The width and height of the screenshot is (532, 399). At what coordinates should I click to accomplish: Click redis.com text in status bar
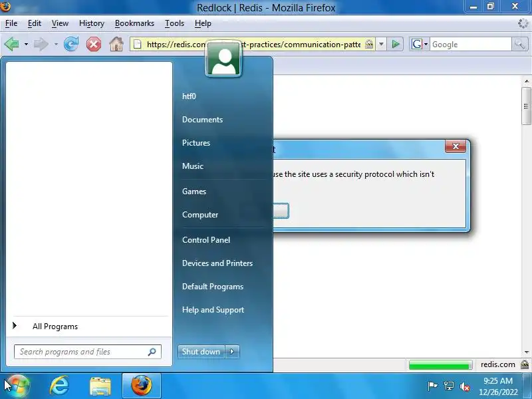click(497, 364)
